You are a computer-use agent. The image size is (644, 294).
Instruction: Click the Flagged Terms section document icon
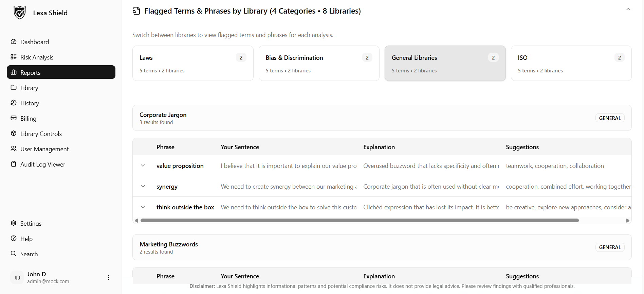[136, 11]
